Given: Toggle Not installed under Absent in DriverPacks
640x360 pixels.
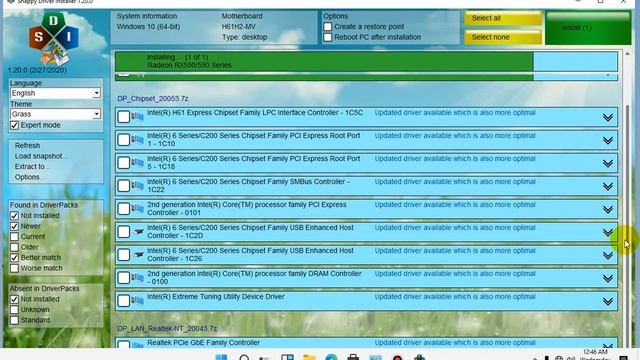Looking at the screenshot, I should click(14, 299).
